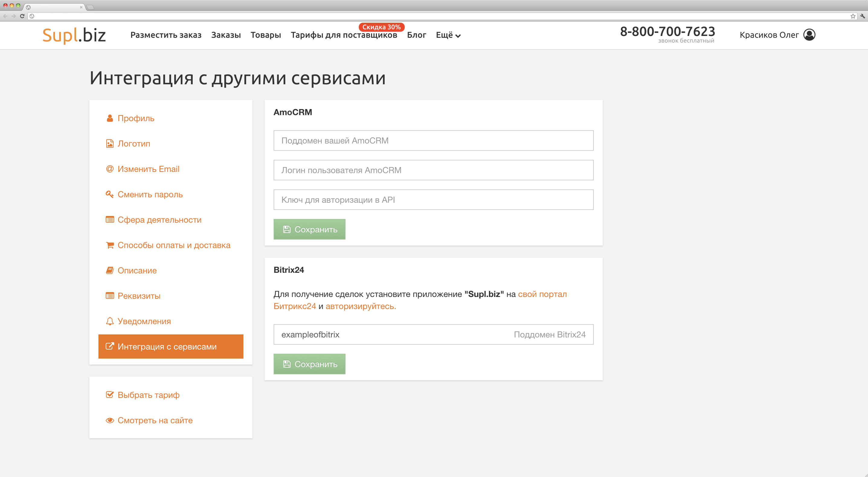Click the bell icon for Уведомления
The image size is (868, 477).
110,321
